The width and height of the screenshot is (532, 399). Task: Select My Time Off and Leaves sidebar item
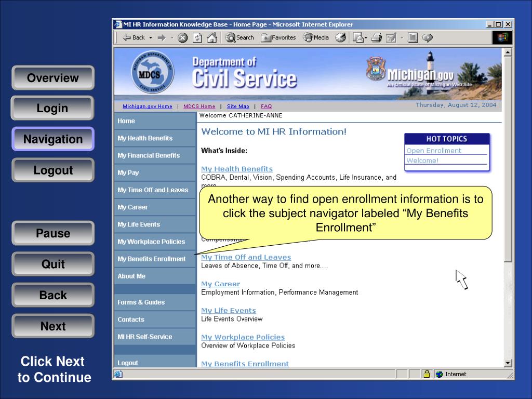(155, 190)
